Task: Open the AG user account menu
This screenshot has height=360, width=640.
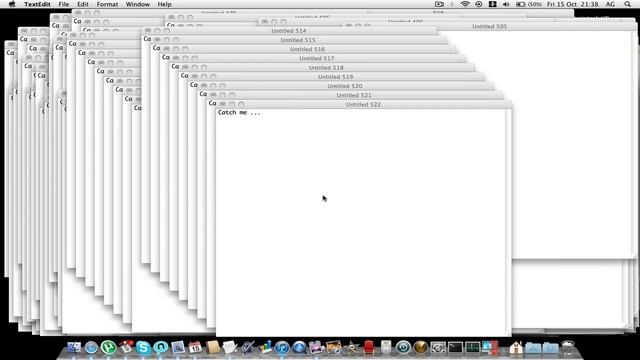Action: click(x=610, y=4)
